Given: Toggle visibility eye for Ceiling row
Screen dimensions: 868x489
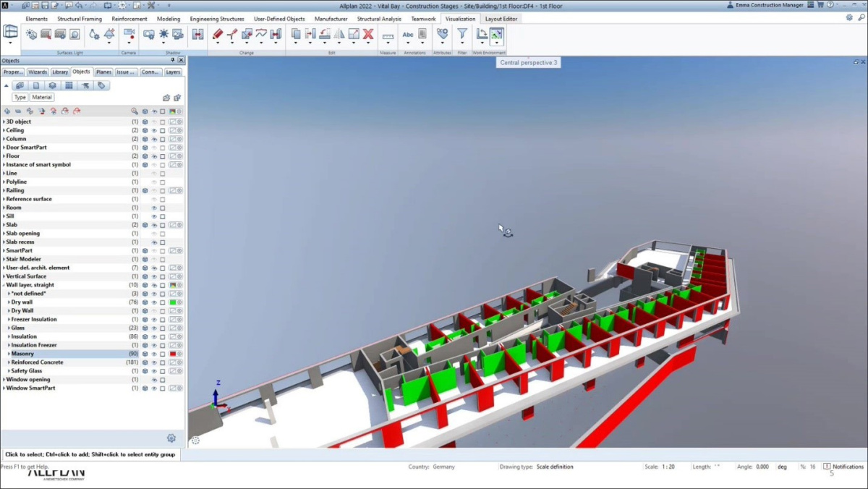Looking at the screenshot, I should pos(154,130).
